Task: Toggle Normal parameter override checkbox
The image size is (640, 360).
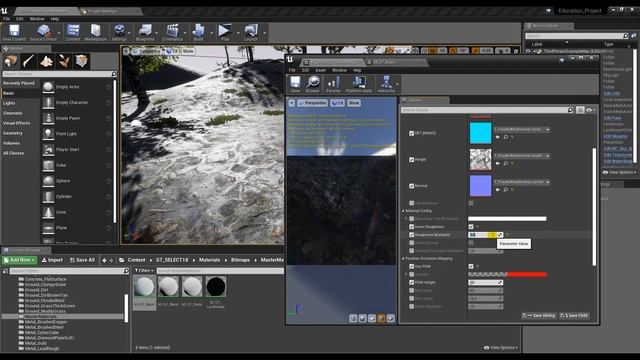Action: pyautogui.click(x=411, y=186)
